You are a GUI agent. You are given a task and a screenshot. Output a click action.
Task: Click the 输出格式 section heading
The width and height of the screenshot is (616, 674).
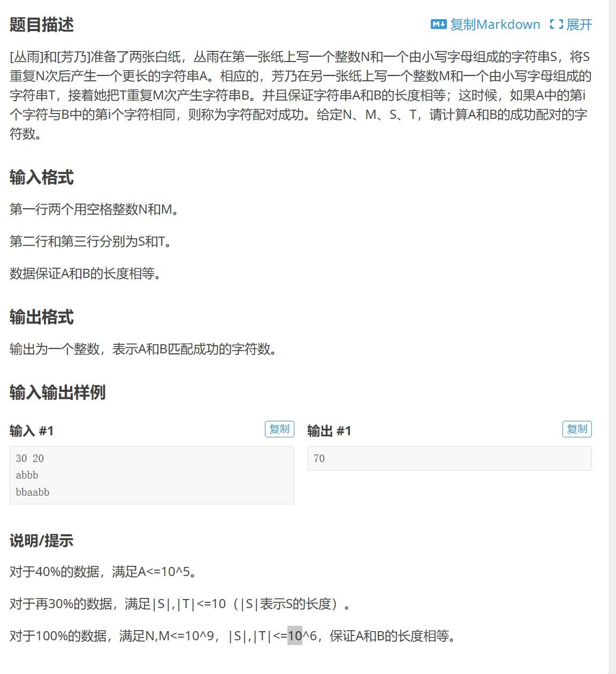42,317
